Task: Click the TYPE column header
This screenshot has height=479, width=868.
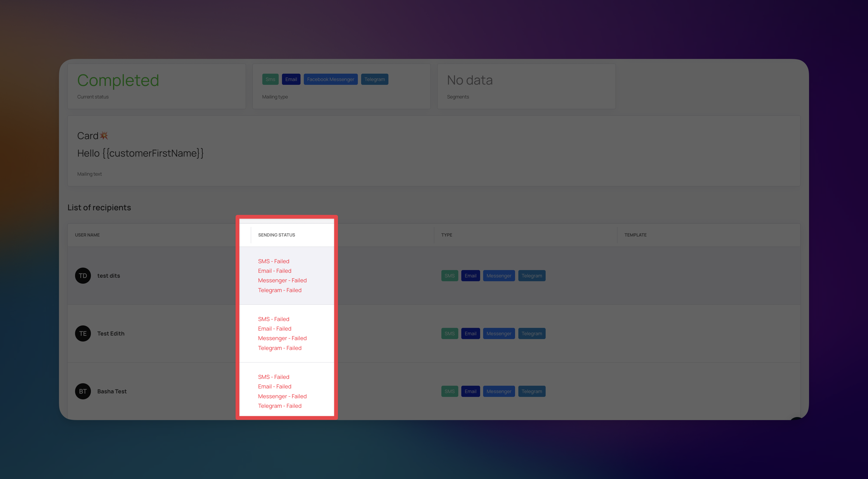Action: (447, 235)
